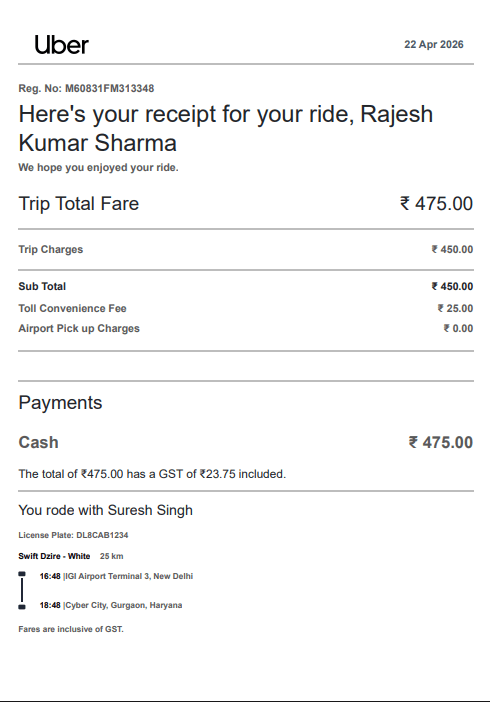The height and width of the screenshot is (702, 490).
Task: Select the 22 Apr 2026 date
Action: 434,44
